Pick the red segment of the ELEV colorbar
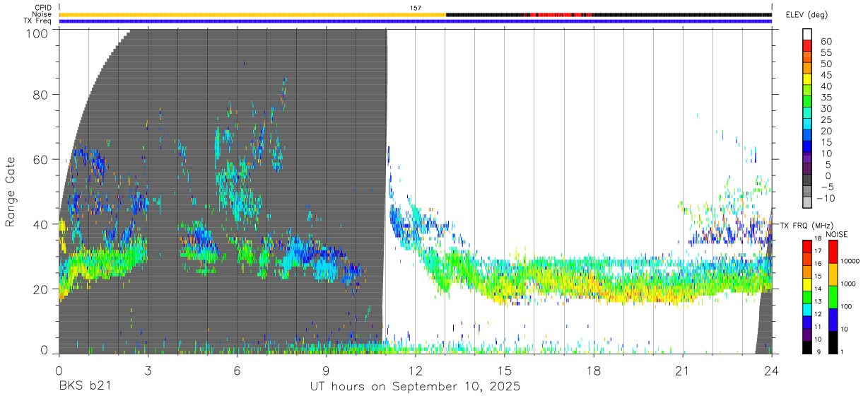The height and width of the screenshot is (401, 868). [x=807, y=45]
